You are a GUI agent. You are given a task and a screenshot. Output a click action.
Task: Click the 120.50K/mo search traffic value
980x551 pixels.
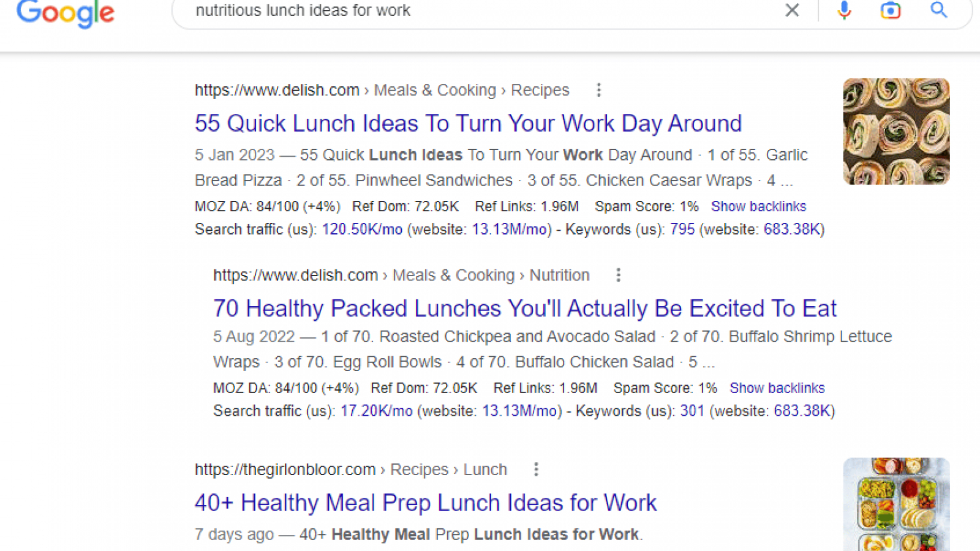(362, 230)
